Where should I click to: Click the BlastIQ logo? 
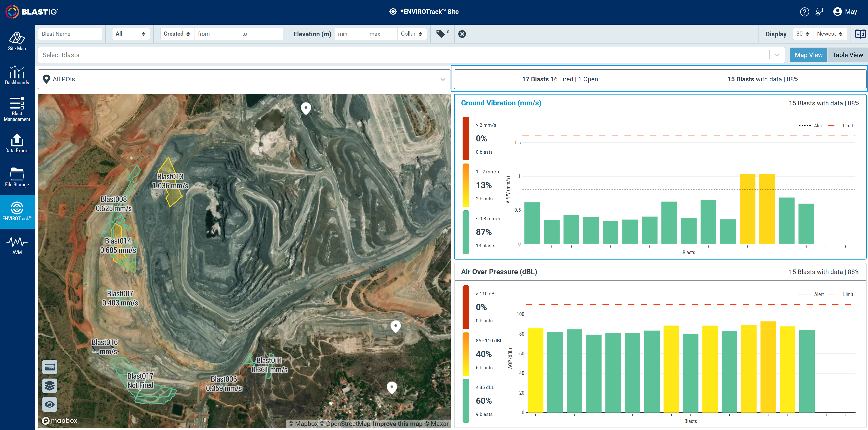pos(32,12)
